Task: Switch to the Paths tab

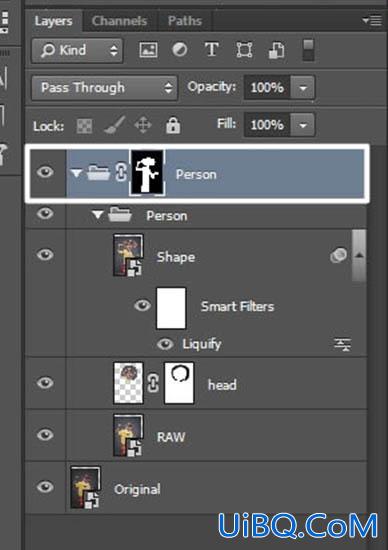Action: [x=185, y=21]
